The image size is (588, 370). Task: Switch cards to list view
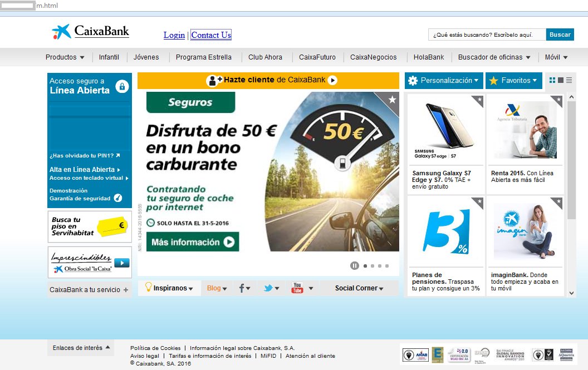[569, 80]
